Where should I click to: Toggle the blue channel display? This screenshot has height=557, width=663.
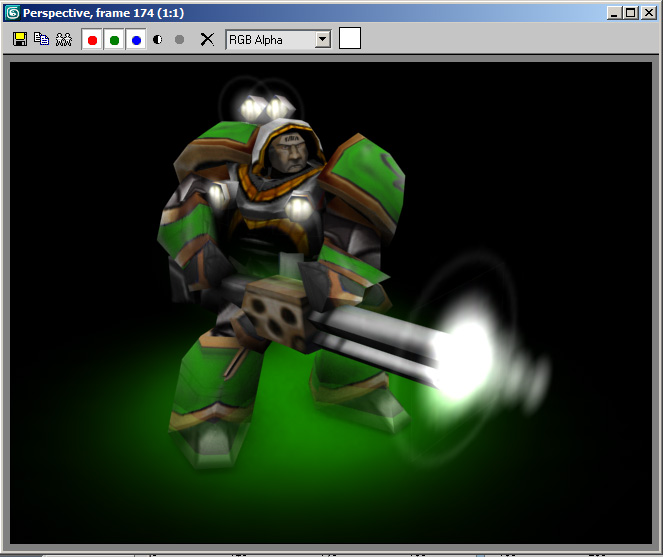coord(136,40)
